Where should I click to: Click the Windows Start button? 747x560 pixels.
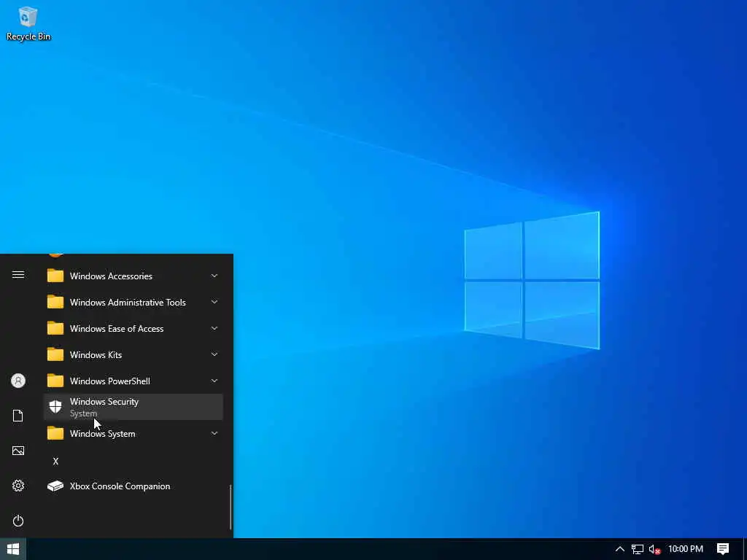coord(13,549)
